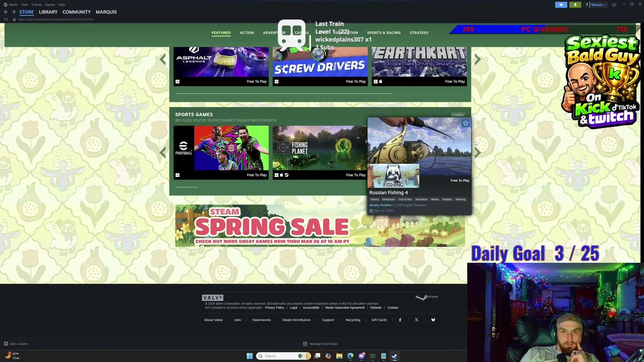Click the store URL address bar
Image resolution: width=644 pixels, height=362 pixels.
[55, 19]
